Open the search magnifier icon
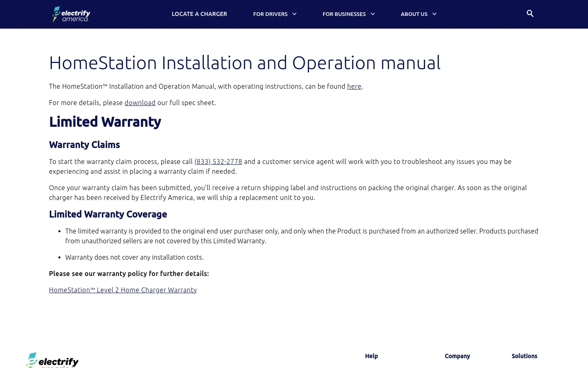588x368 pixels. (530, 13)
